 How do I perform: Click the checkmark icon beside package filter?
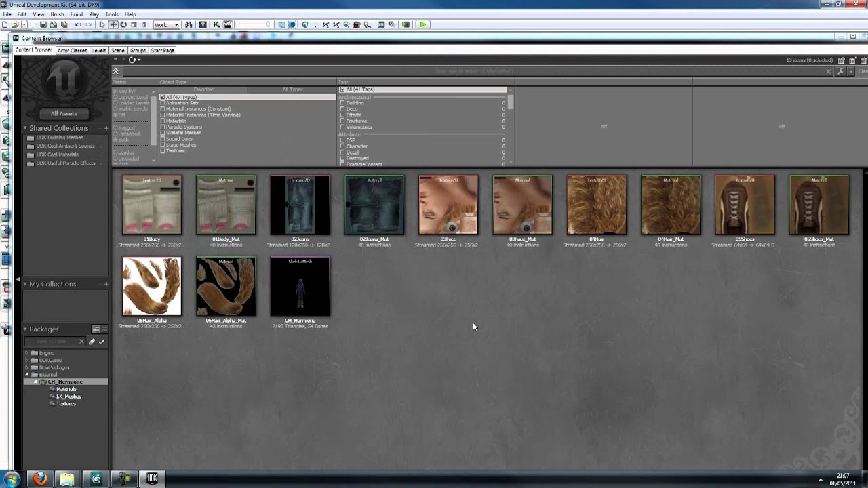pos(102,342)
